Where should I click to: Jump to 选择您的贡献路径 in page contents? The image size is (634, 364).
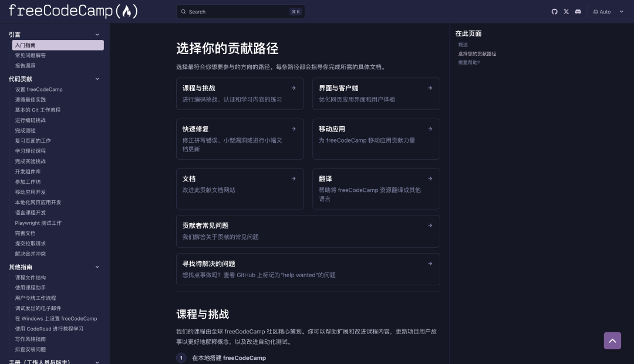pos(477,54)
